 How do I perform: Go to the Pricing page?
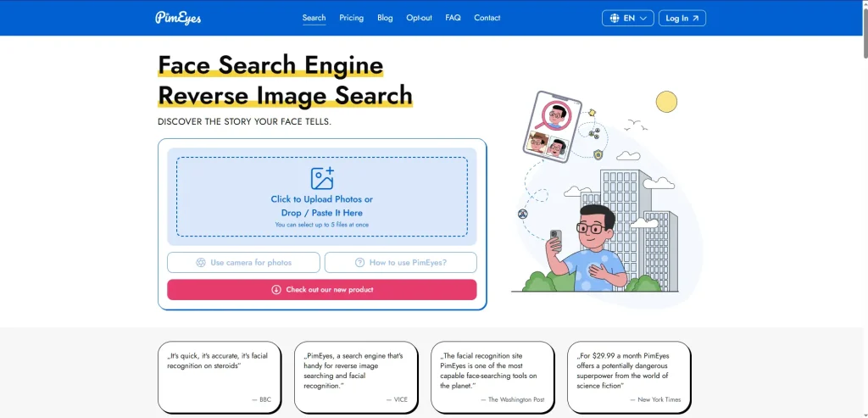[351, 18]
